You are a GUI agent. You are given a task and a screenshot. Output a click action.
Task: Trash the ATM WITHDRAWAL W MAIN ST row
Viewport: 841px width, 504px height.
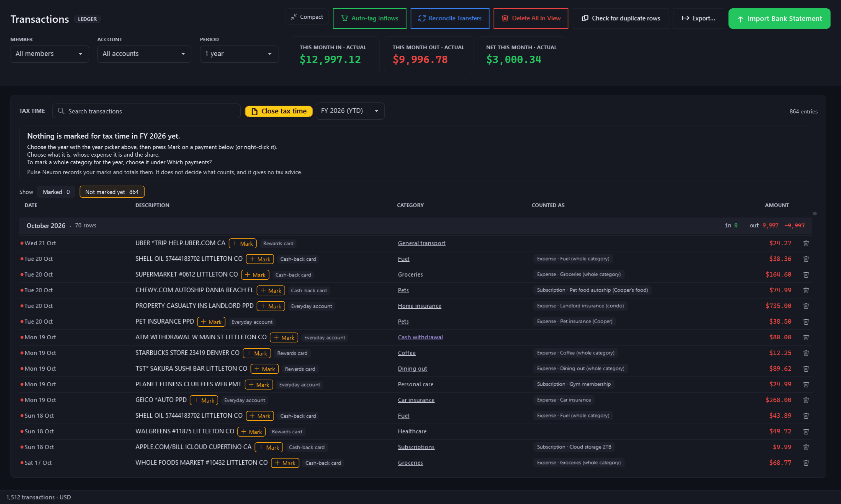click(x=806, y=337)
